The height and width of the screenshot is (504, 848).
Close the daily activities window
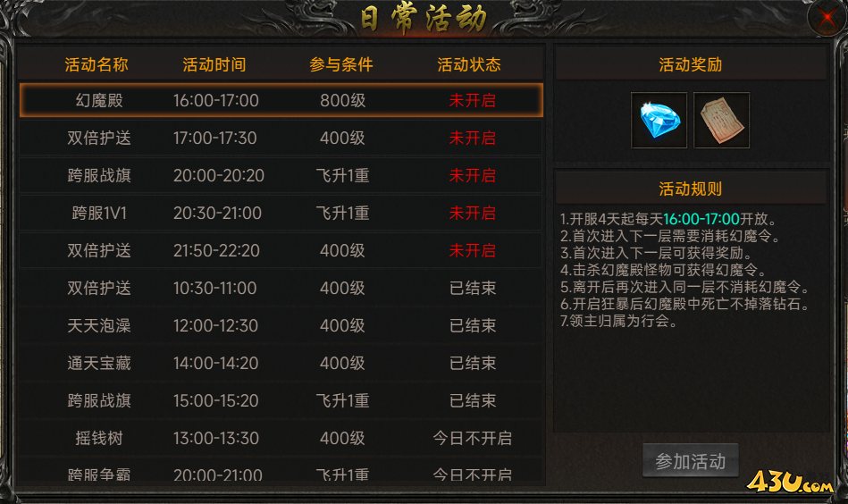(x=827, y=19)
